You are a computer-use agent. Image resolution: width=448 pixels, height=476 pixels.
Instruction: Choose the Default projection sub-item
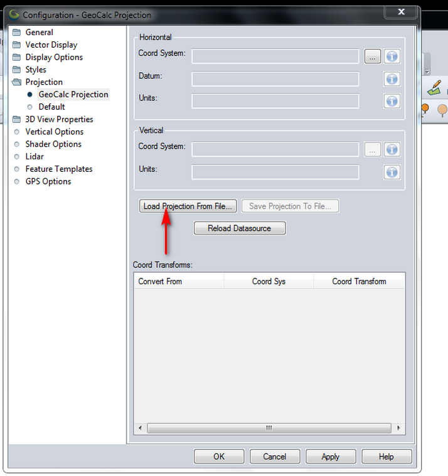[51, 107]
